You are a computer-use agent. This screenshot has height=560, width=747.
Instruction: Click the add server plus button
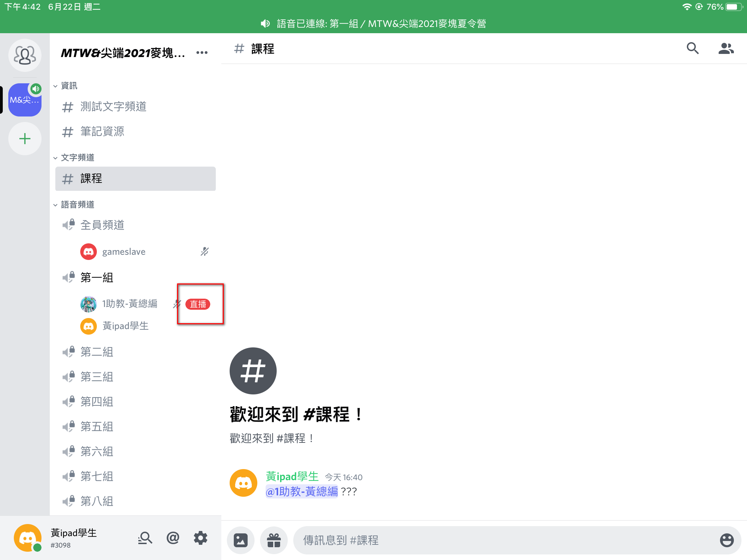click(25, 139)
